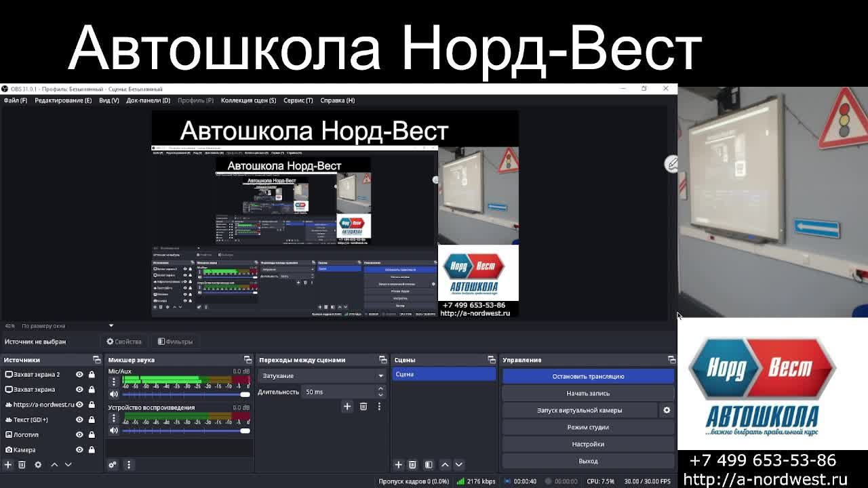Open the Вид (V) menu
Viewport: 868px width, 488px height.
click(x=108, y=100)
